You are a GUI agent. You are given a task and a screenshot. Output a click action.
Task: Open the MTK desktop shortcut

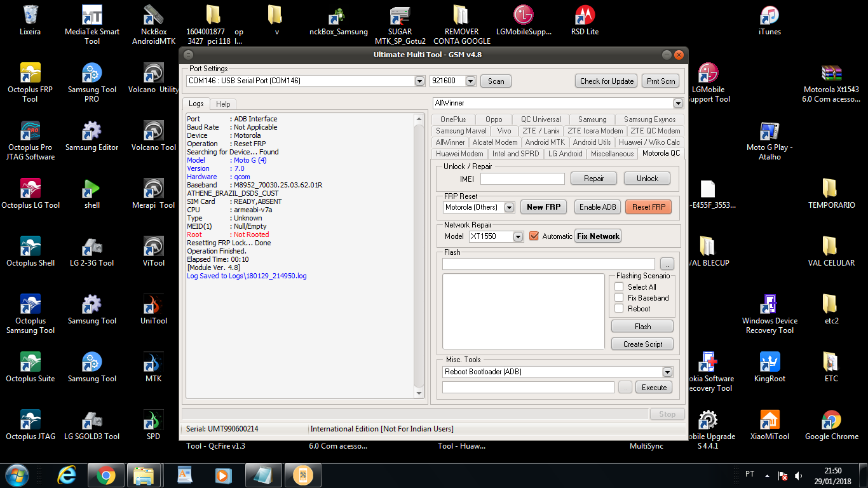pyautogui.click(x=153, y=367)
